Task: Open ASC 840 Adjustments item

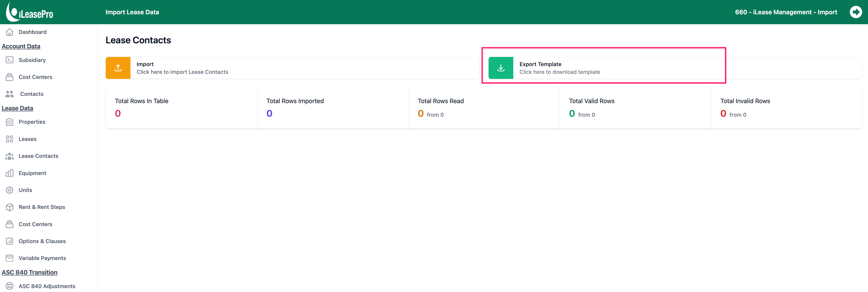Action: click(47, 286)
